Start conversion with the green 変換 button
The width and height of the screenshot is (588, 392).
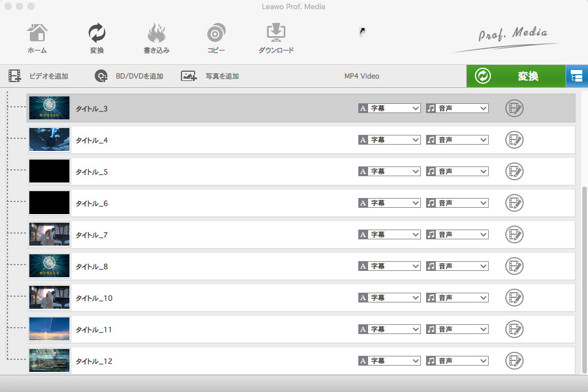point(516,76)
